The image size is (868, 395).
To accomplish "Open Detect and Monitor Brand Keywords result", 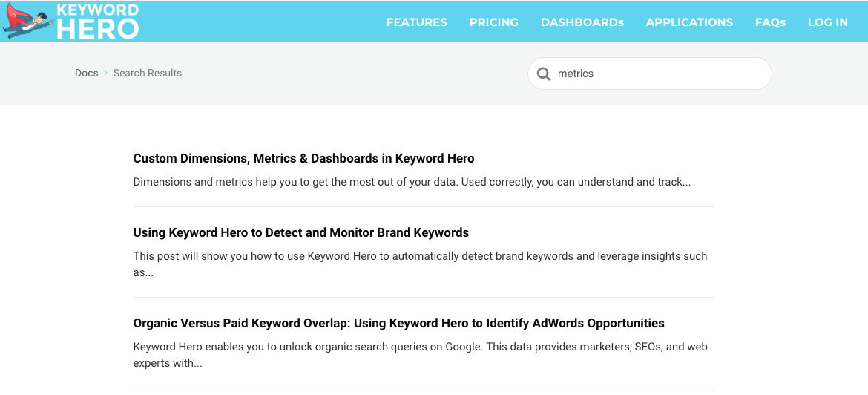I will (300, 232).
